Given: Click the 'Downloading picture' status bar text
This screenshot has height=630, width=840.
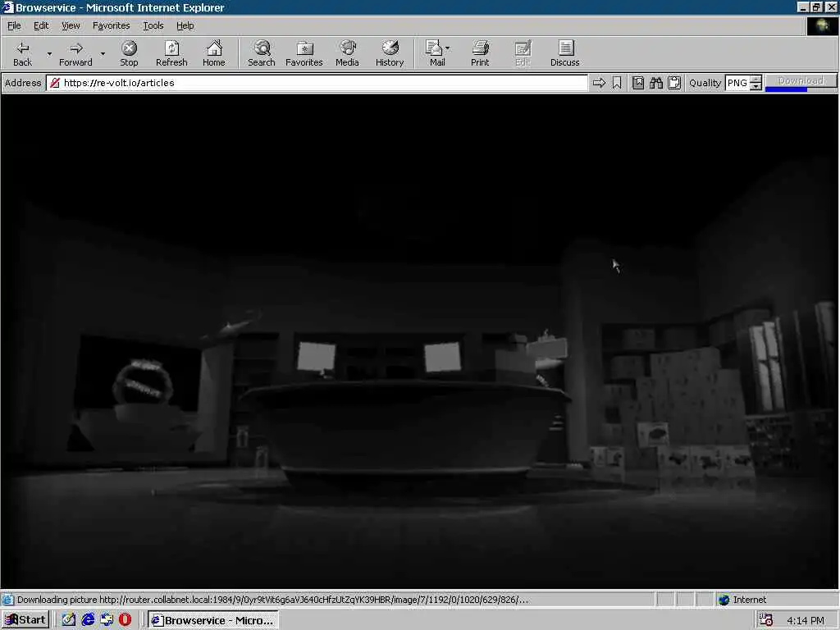Looking at the screenshot, I should point(272,600).
